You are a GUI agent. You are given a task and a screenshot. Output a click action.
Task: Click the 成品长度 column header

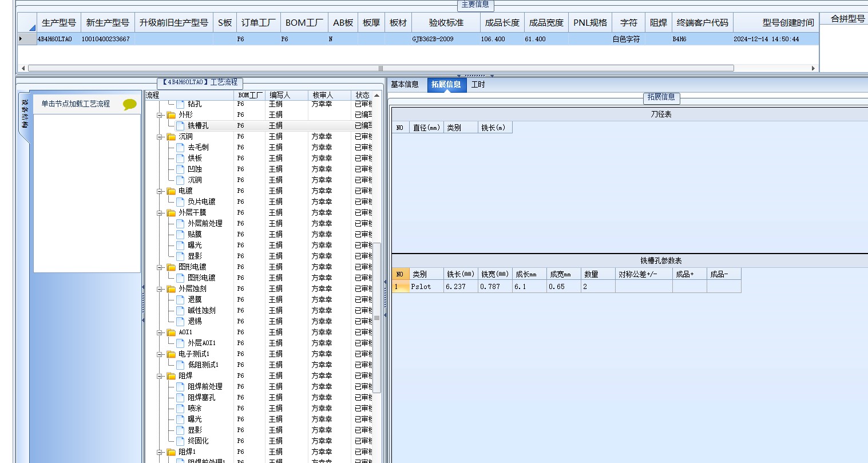click(x=502, y=22)
